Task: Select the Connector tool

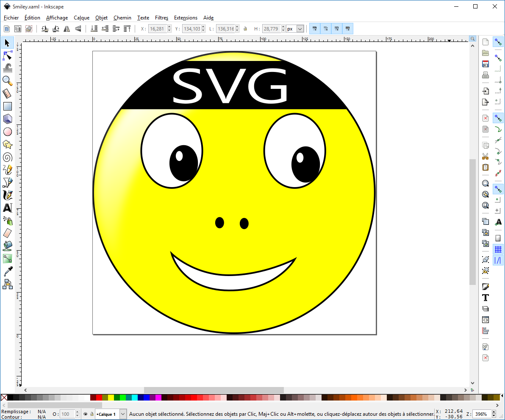Action: pyautogui.click(x=7, y=284)
